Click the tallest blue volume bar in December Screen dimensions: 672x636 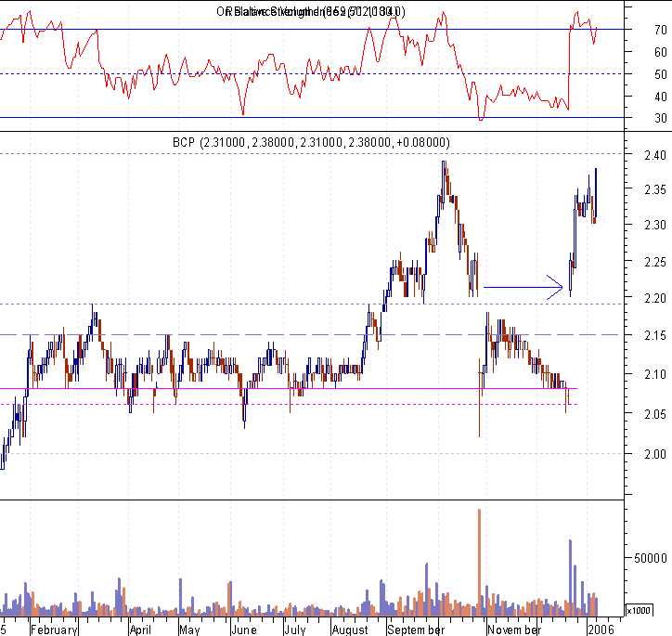570,578
